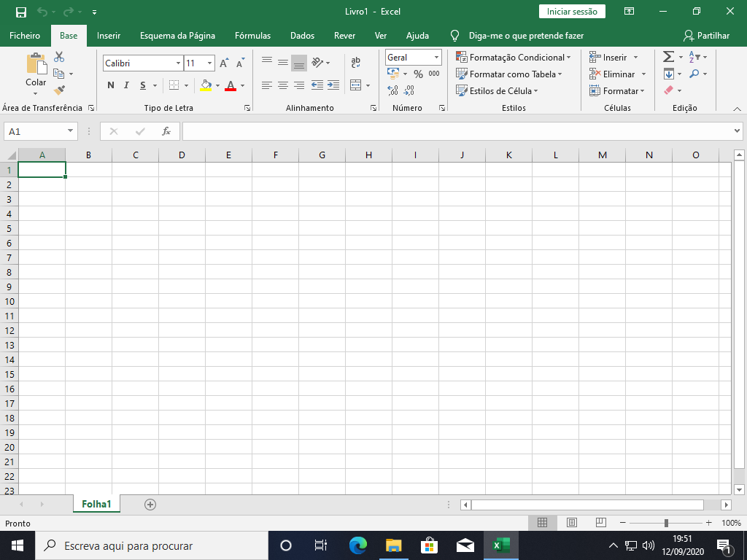Image resolution: width=747 pixels, height=560 pixels.
Task: Switch to Esquema da Página tab
Action: pos(178,36)
